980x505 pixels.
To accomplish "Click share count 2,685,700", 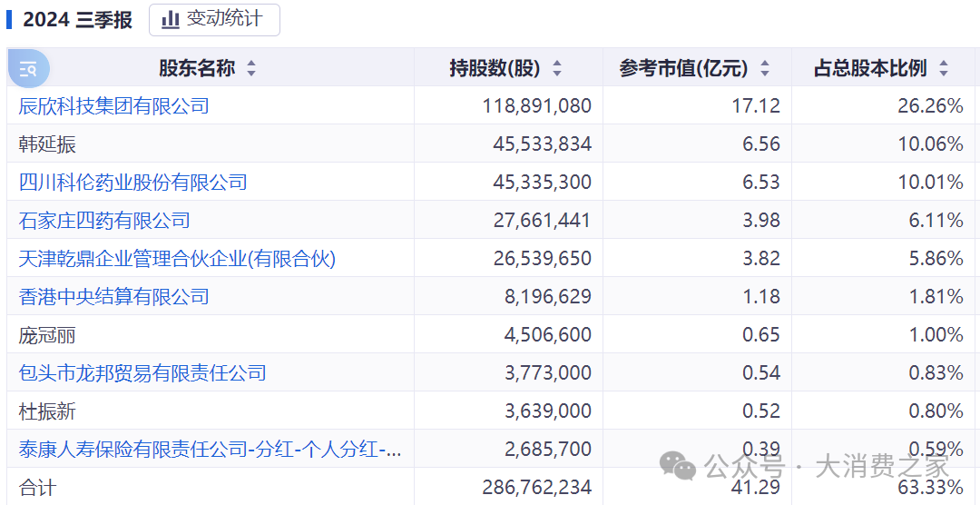I will (x=547, y=450).
